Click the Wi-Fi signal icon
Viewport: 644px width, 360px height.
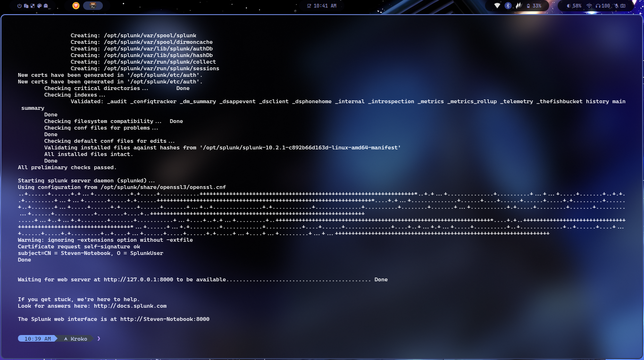tap(589, 6)
